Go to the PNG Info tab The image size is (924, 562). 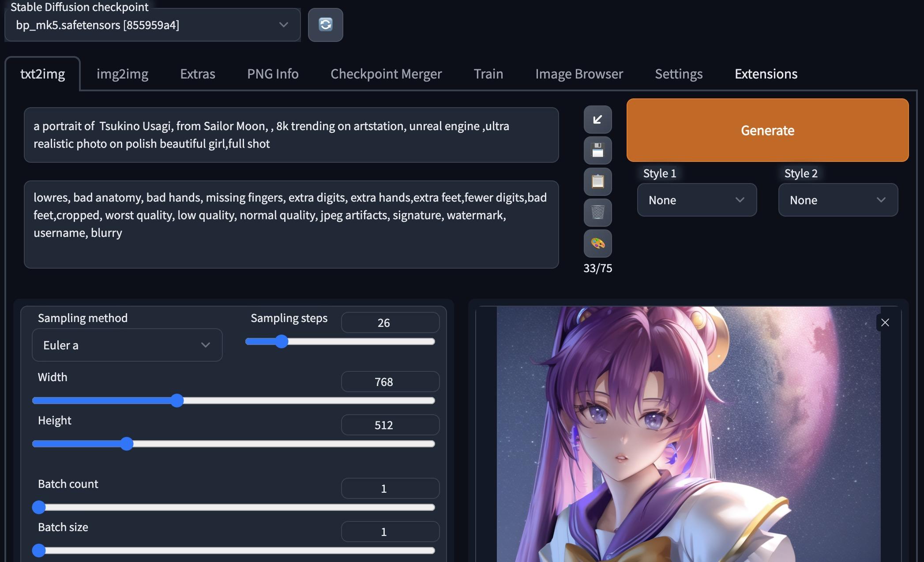pos(273,74)
